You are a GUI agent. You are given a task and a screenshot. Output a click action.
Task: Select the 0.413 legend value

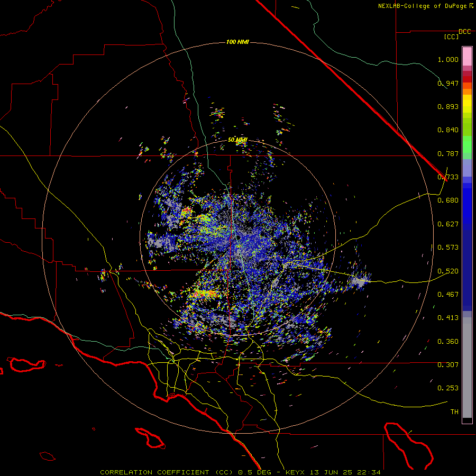[x=448, y=318]
